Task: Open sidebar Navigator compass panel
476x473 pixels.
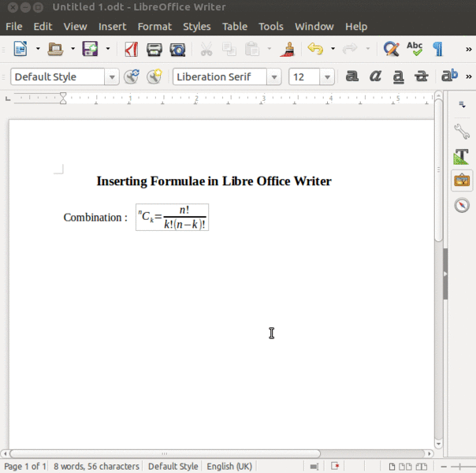Action: point(462,205)
